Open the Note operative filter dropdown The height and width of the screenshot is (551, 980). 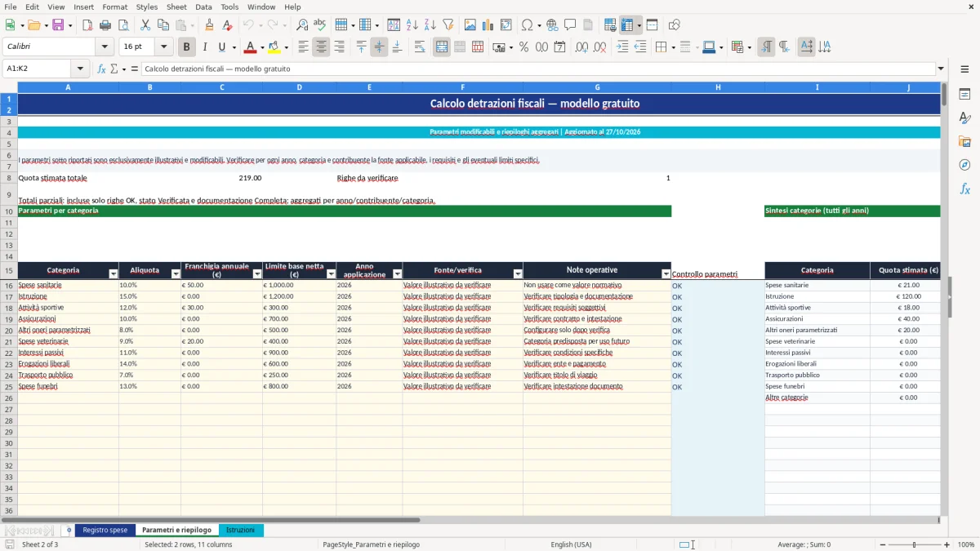(x=666, y=274)
